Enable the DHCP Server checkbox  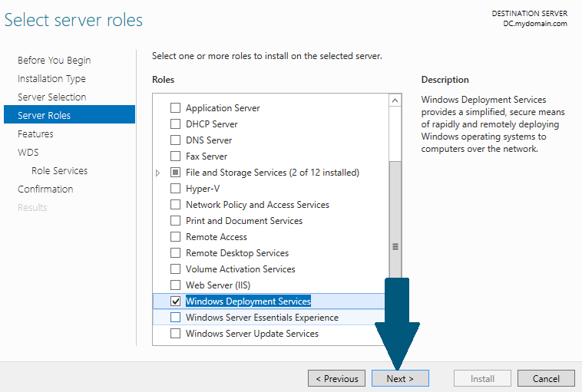[175, 124]
